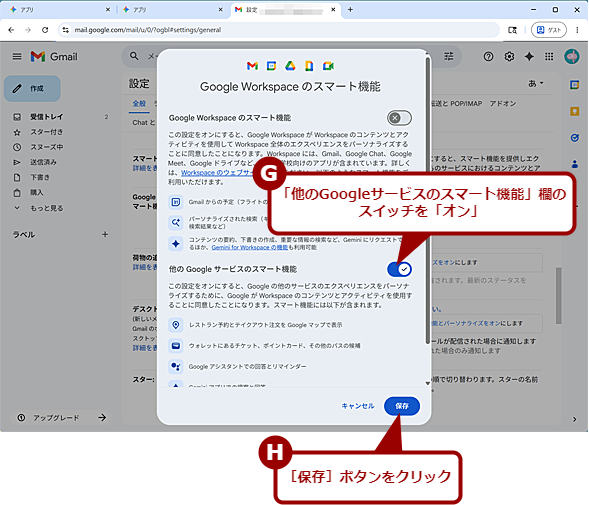This screenshot has width=589, height=505.
Task: Switch to the アドオン settings tab
Action: click(x=503, y=103)
